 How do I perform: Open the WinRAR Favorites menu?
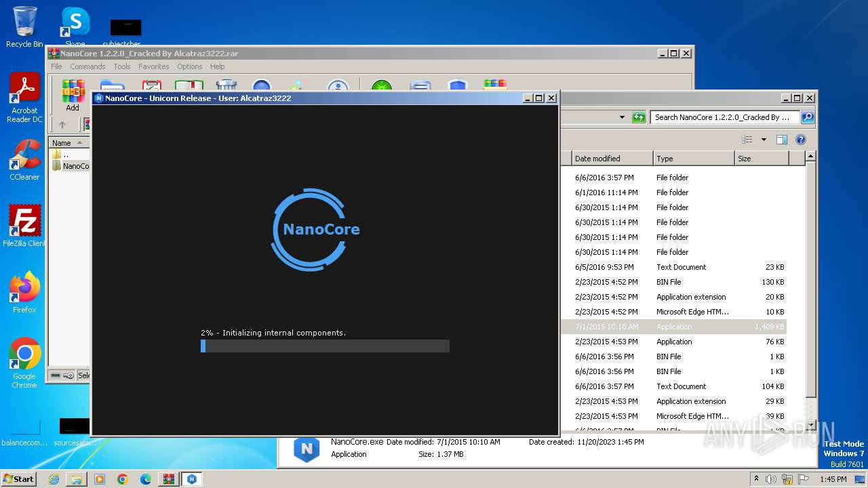(x=154, y=66)
